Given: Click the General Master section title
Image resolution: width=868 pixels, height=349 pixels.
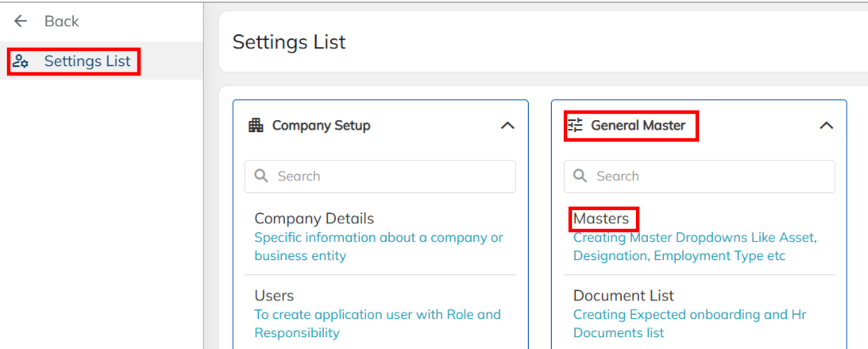Looking at the screenshot, I should (638, 126).
